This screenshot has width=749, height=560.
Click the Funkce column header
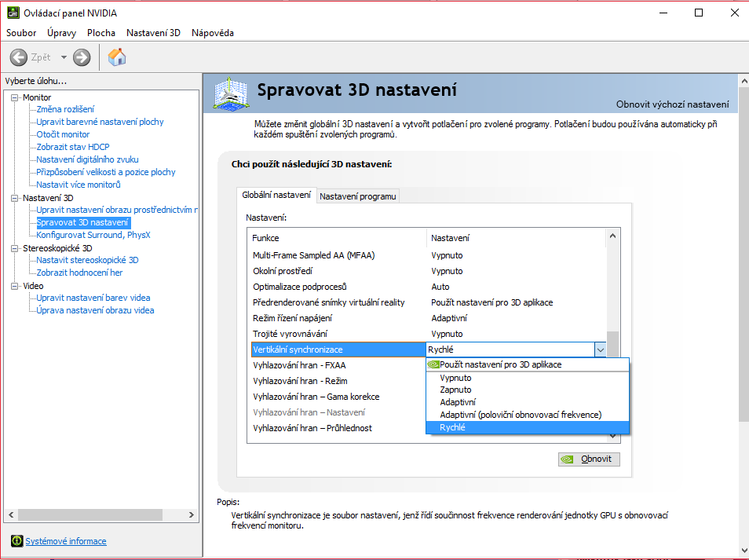338,238
